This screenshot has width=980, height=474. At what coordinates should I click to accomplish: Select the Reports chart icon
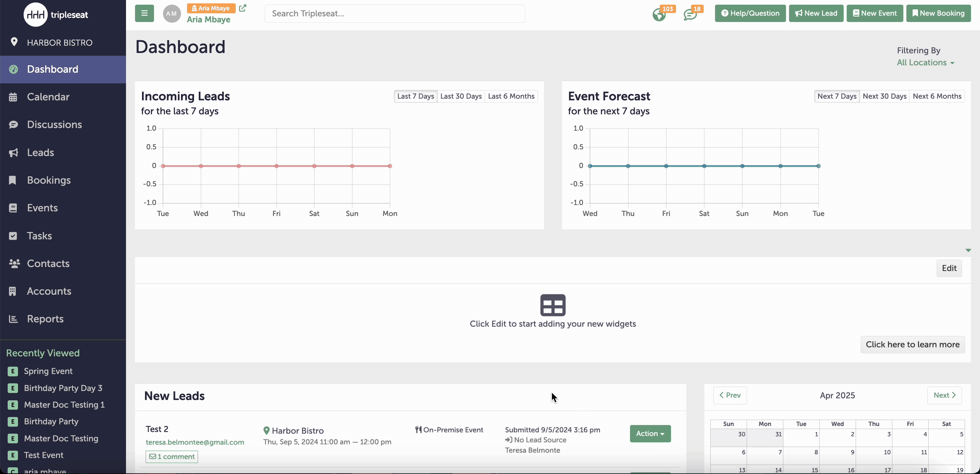coord(13,319)
